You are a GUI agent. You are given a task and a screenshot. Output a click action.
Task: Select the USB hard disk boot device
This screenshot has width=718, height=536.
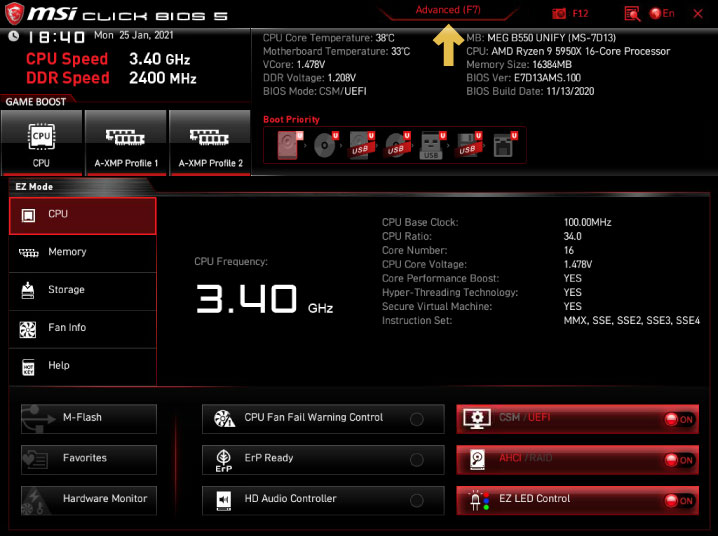coord(361,146)
